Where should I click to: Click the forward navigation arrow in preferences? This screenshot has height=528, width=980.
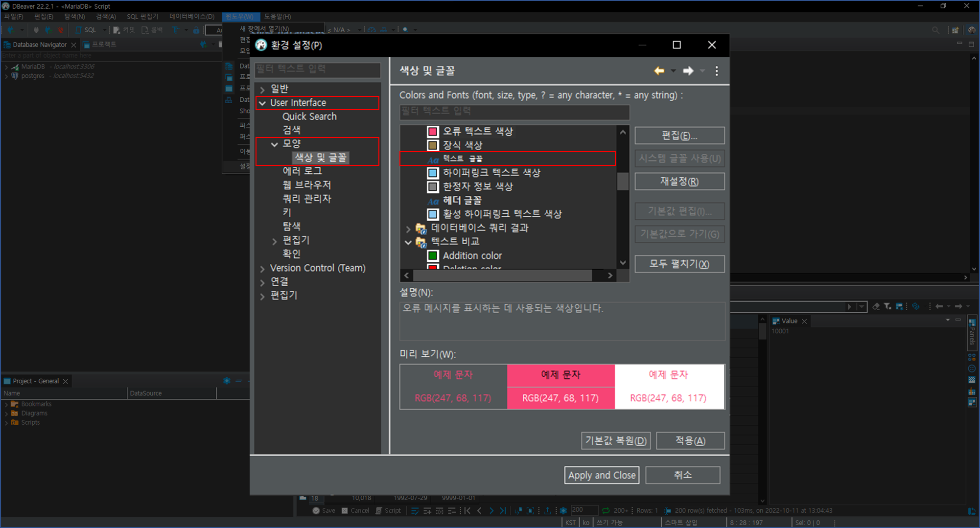click(x=688, y=71)
